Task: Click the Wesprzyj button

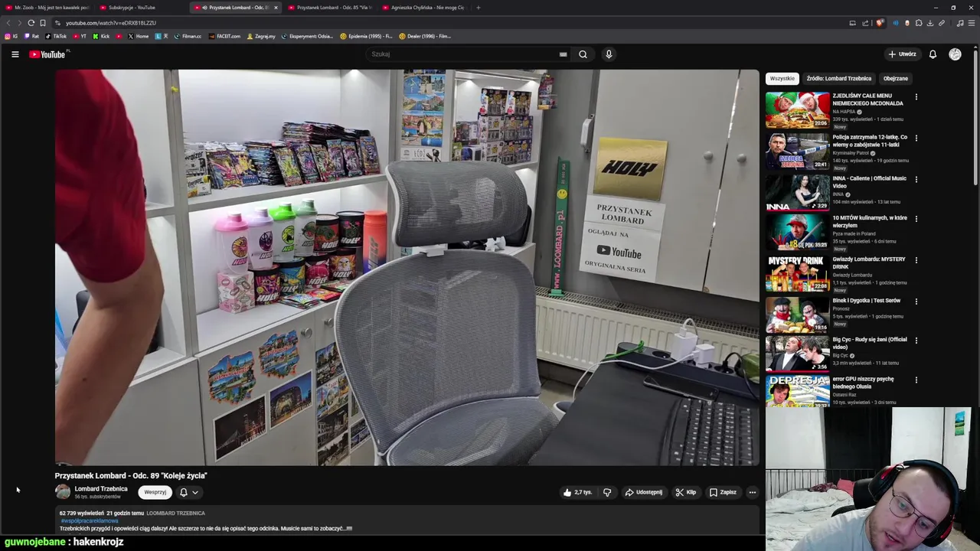Action: 155,492
